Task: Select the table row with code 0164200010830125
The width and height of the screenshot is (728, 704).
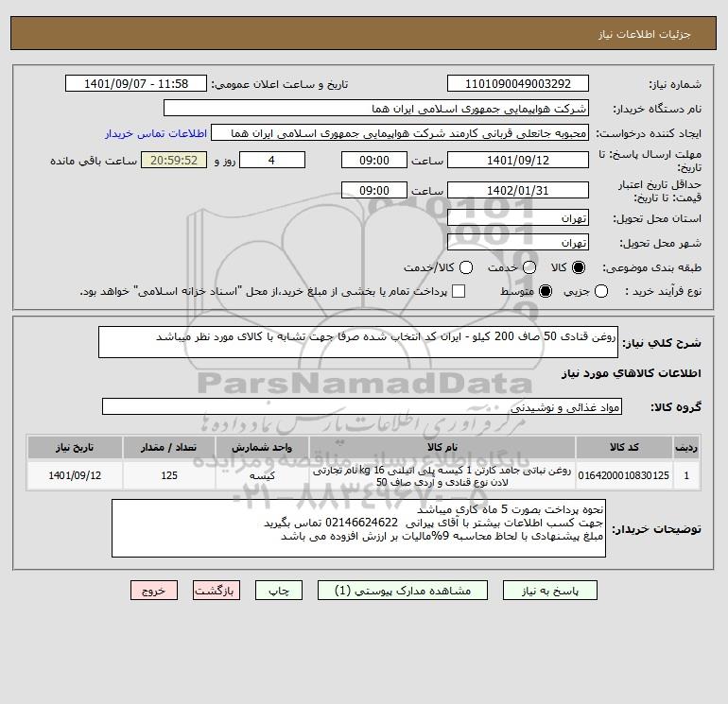Action: [364, 475]
